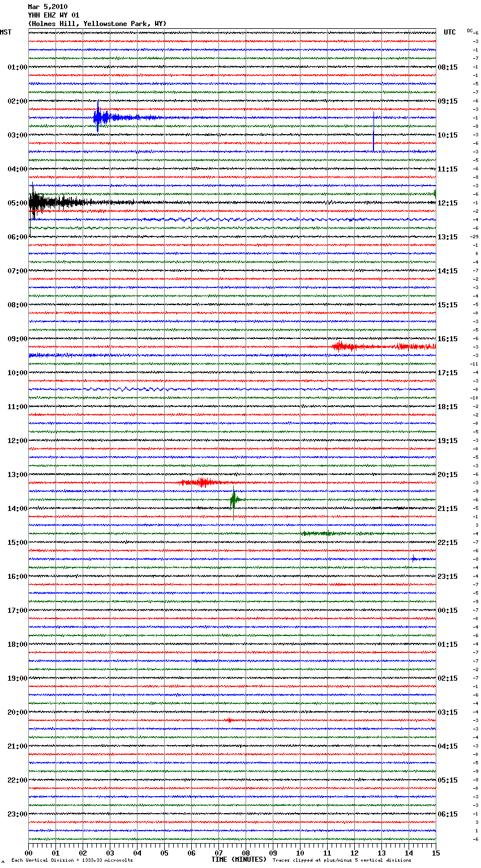Screen dimensions: 481x868
Task: Click minute "00" on the bottom time axis
Action: tap(28, 853)
